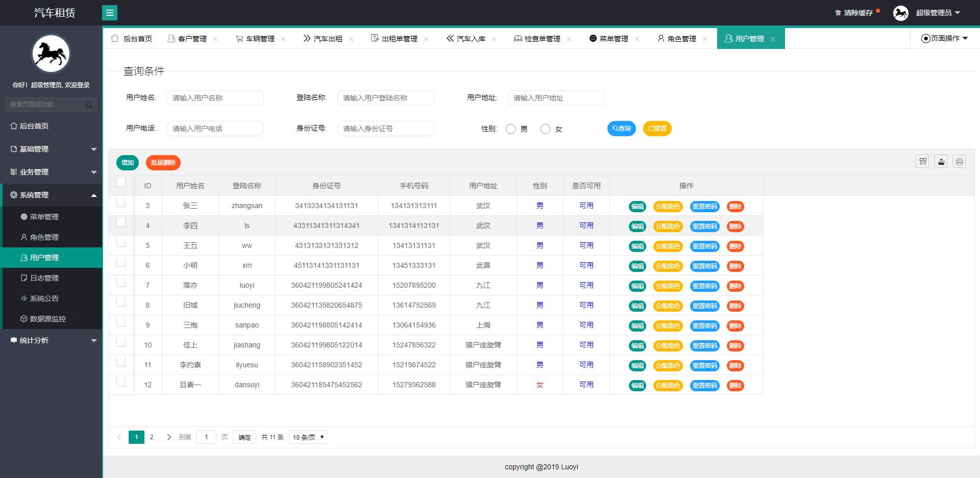Go to next page arrow in pagination
980x478 pixels.
pyautogui.click(x=169, y=437)
